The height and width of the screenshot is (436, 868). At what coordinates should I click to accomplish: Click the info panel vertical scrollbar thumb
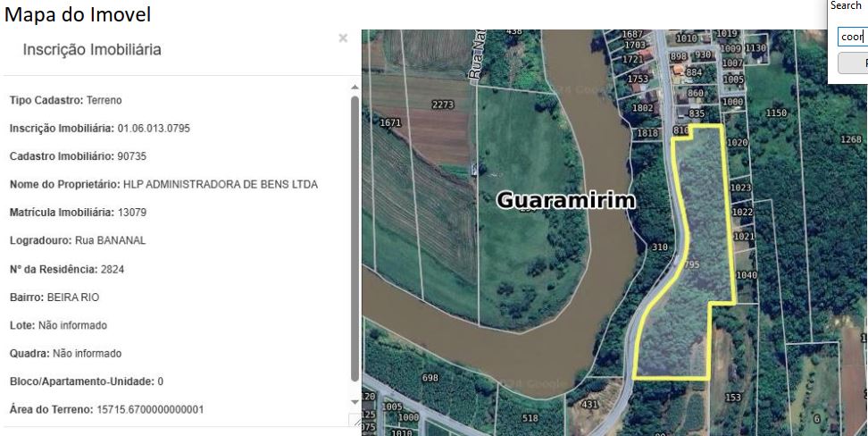[355, 239]
